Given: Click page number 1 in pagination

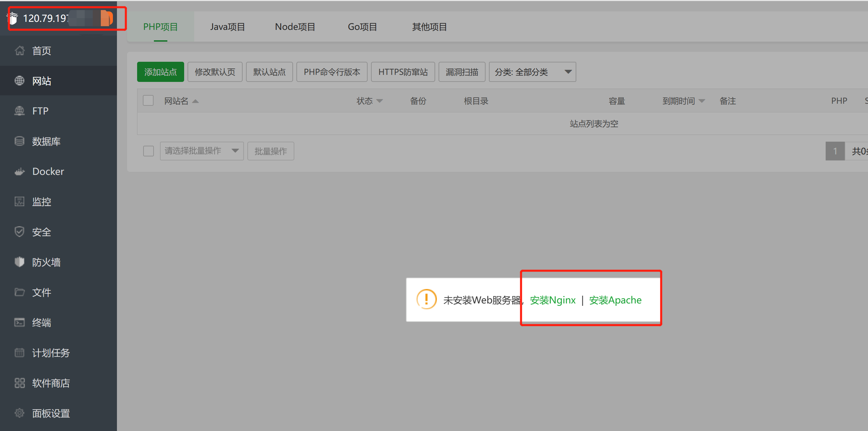Looking at the screenshot, I should coord(835,151).
